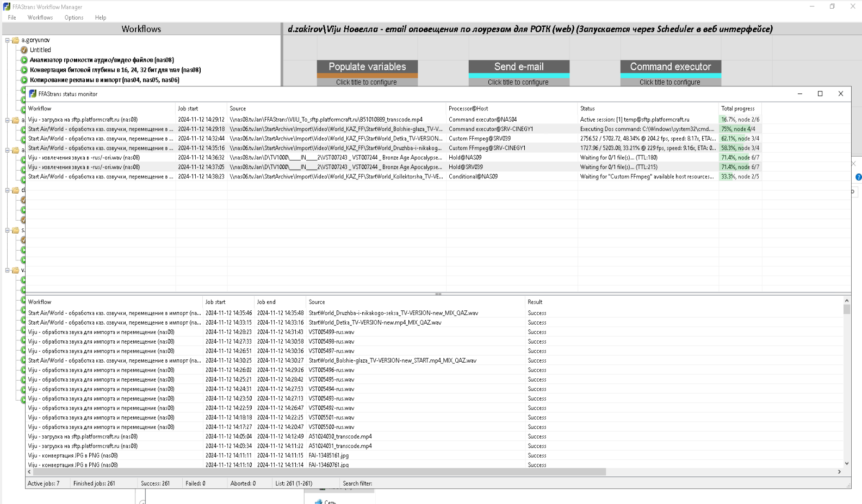862x504 pixels.
Task: Click into the Search filter field
Action: 609,483
